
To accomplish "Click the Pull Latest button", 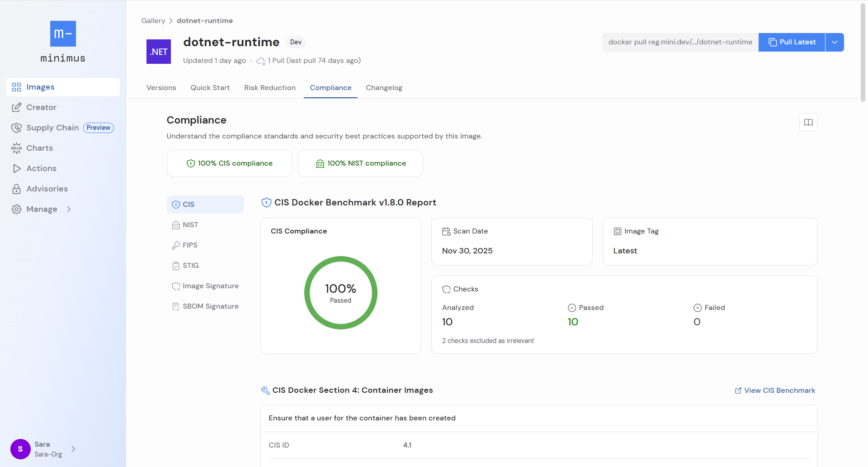I will (791, 42).
